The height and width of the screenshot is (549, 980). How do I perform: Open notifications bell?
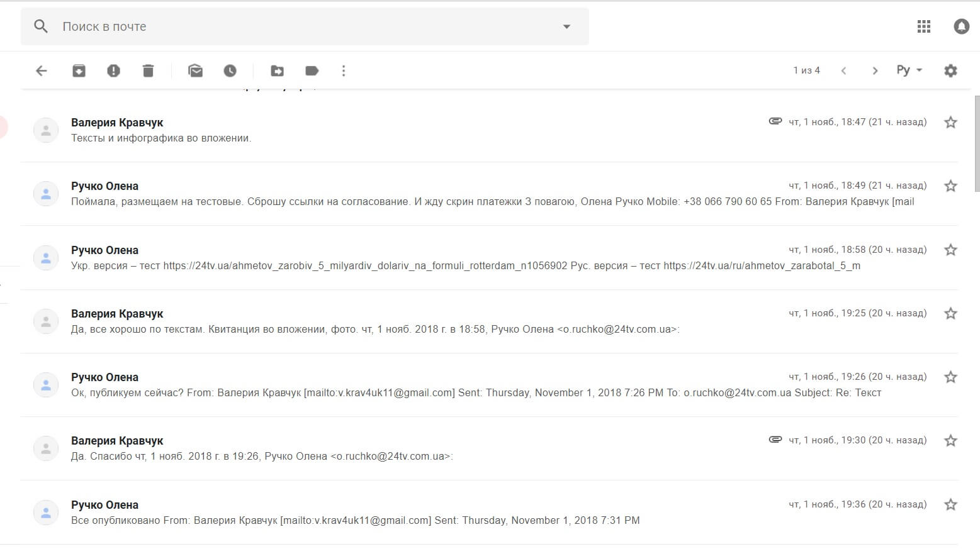(961, 26)
